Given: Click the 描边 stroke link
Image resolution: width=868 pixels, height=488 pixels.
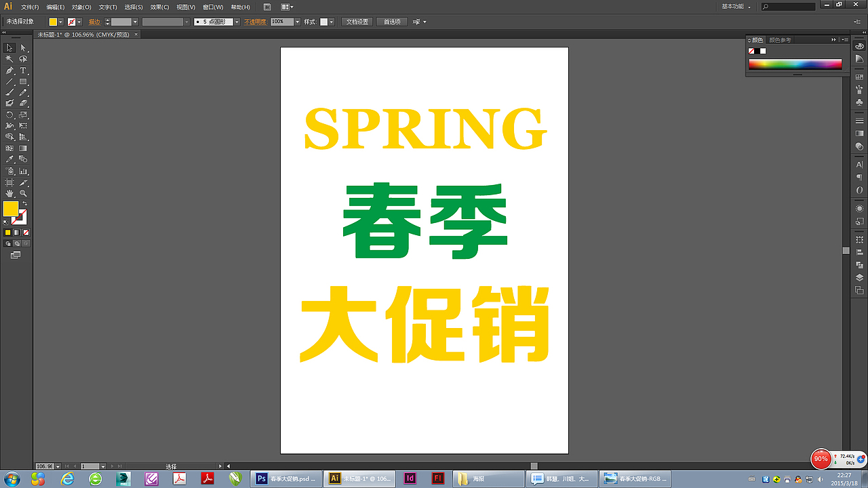Looking at the screenshot, I should [x=94, y=22].
